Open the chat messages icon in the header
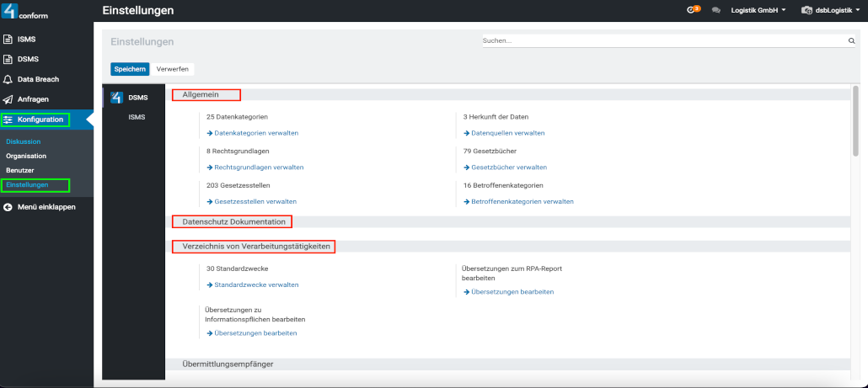The width and height of the screenshot is (868, 388). (716, 10)
